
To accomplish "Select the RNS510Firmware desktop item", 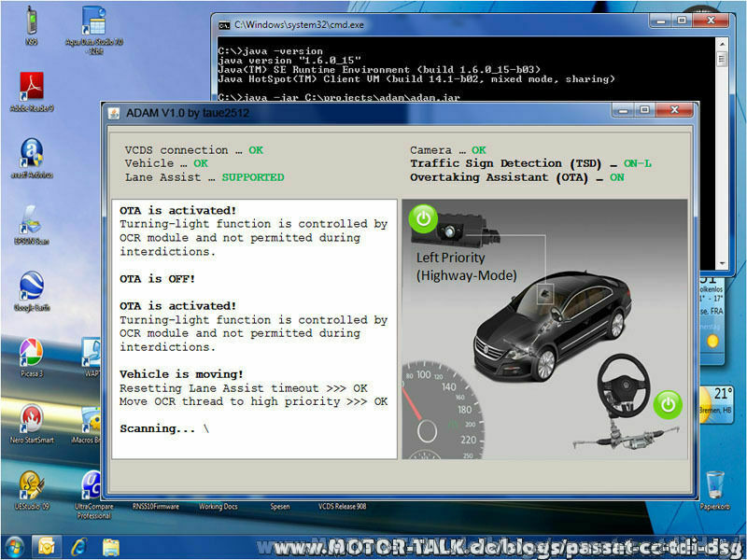I will pos(156,506).
